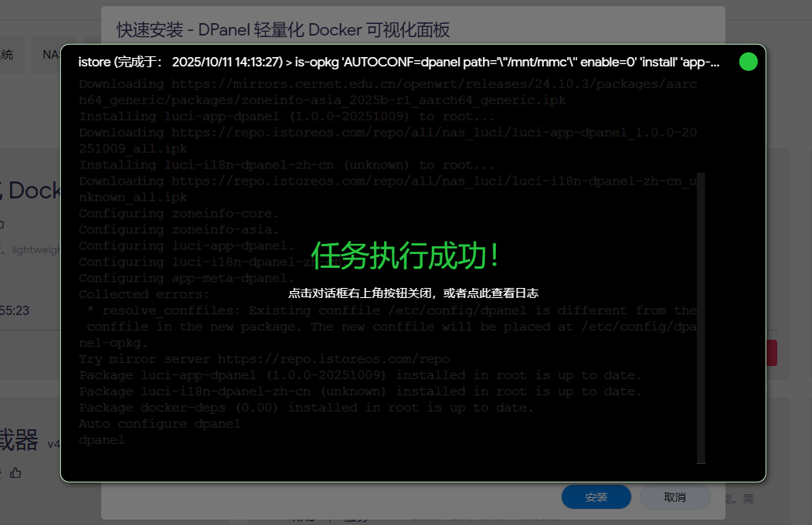Click the red button at right page edge
The image size is (812, 525).
point(771,353)
